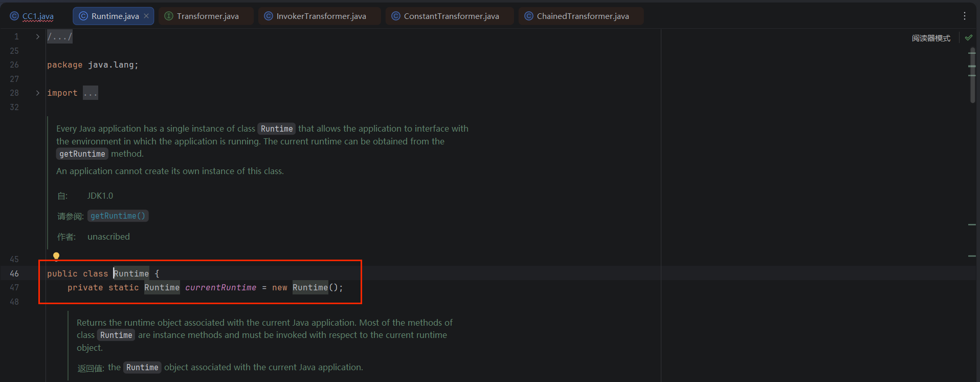
Task: Expand the folded header comment on line 1
Action: point(37,36)
